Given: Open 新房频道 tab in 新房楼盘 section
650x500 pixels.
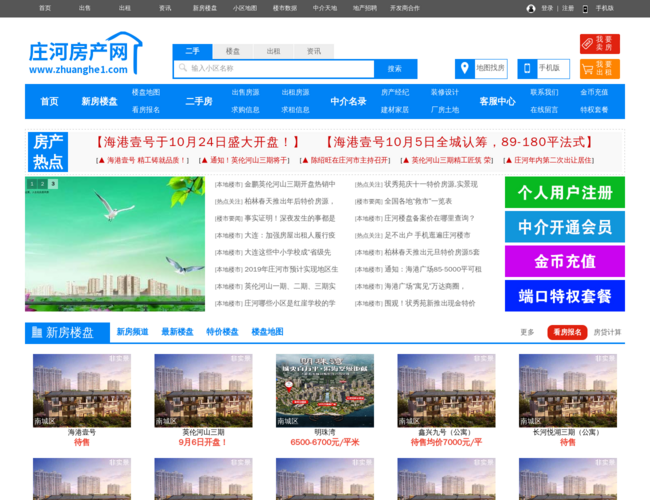Looking at the screenshot, I should click(x=132, y=332).
